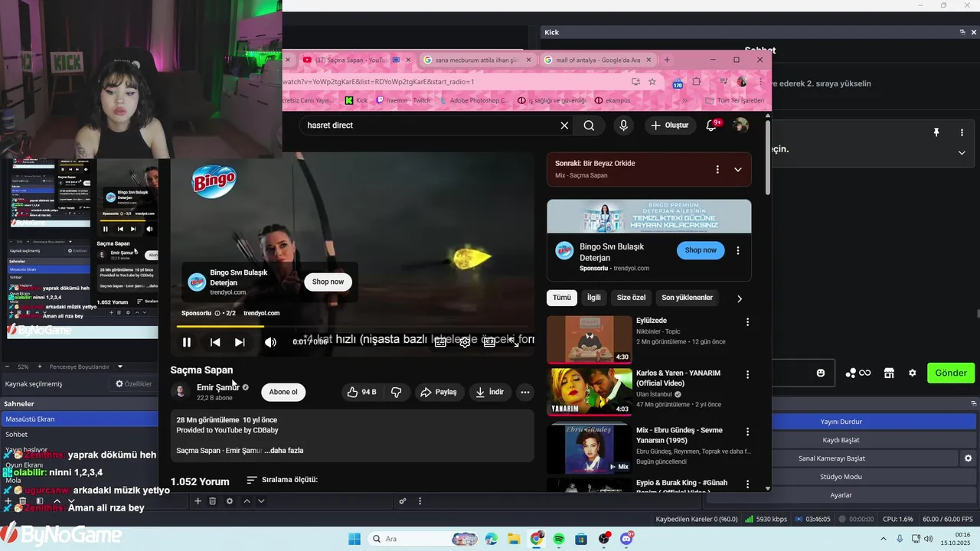
Task: Open Özellikler source properties in OBS
Action: click(133, 383)
